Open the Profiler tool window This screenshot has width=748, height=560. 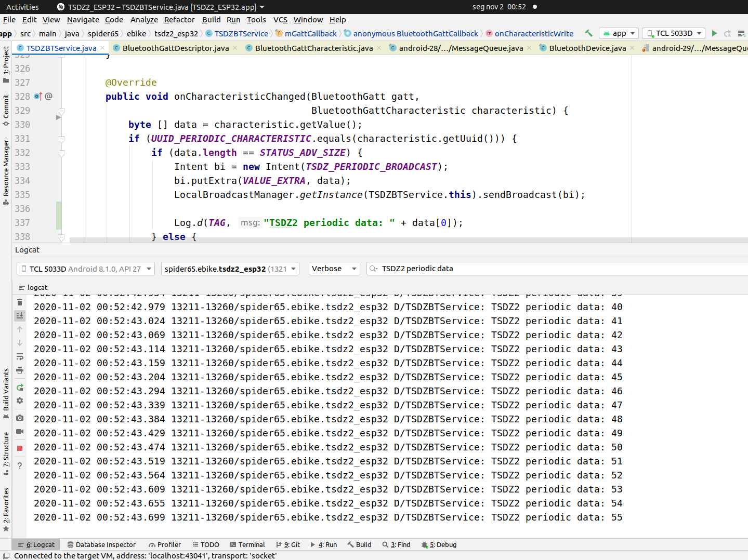(165, 544)
